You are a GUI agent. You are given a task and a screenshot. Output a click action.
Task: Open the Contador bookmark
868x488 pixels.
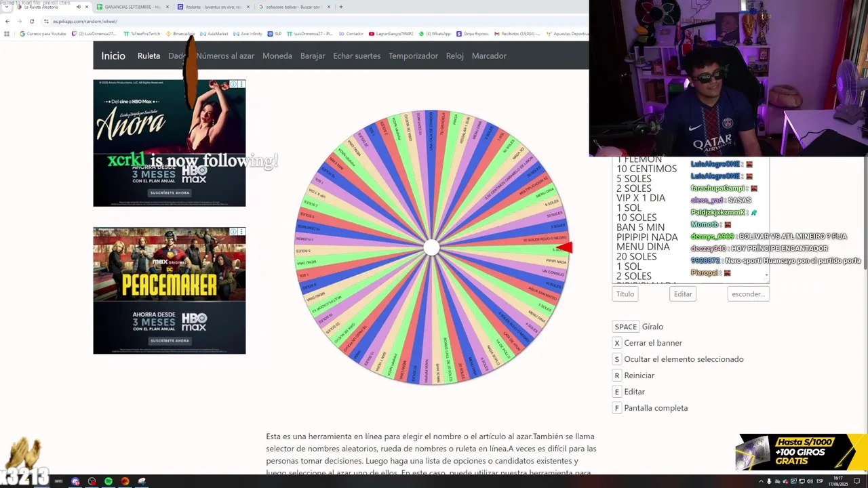pos(351,34)
